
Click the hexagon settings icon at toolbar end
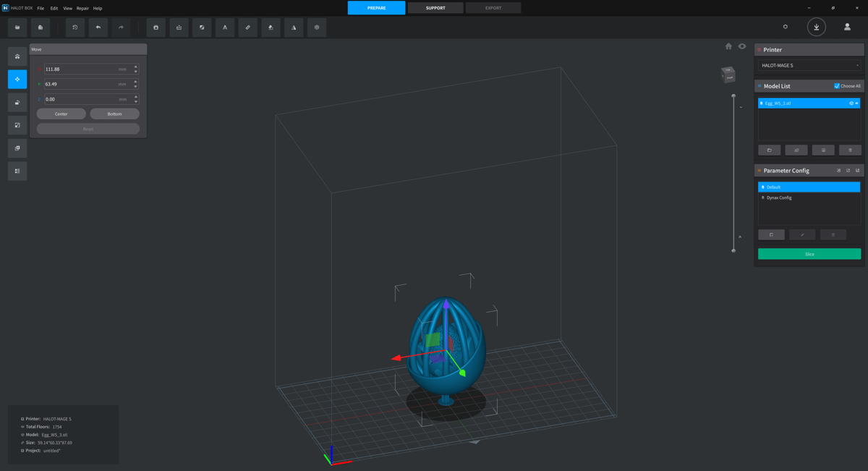[x=317, y=27]
